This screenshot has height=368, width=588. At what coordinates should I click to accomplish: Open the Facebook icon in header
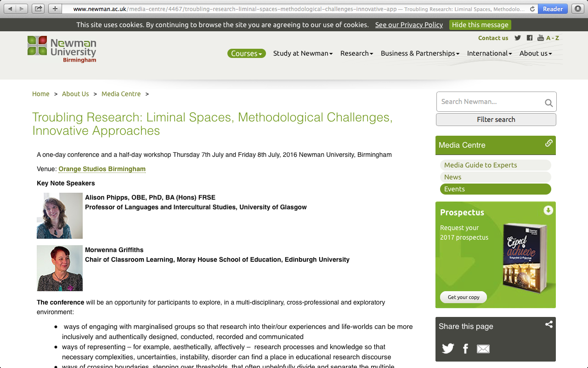[x=530, y=38]
